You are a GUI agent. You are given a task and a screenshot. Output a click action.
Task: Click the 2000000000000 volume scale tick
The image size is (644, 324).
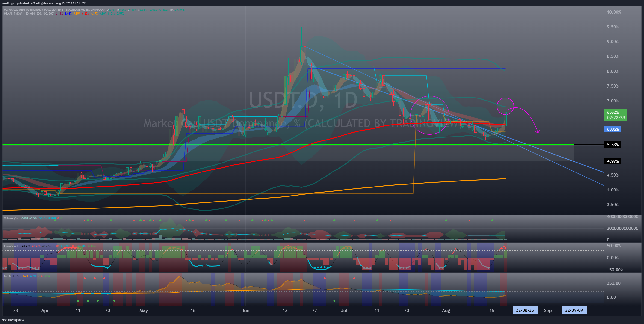[x=623, y=229]
